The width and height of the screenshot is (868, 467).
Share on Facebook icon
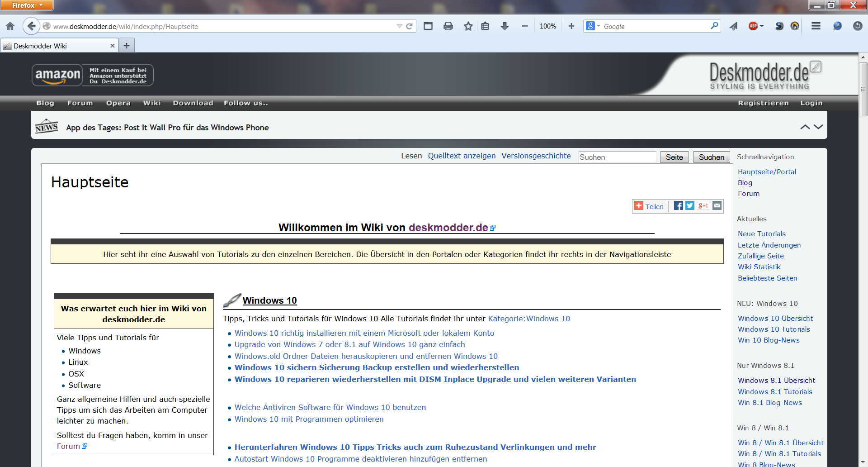(678, 206)
